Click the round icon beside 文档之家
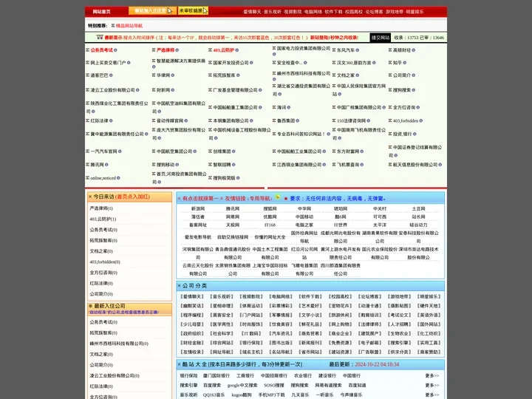Screen dimensions: 532x399 (358, 75)
